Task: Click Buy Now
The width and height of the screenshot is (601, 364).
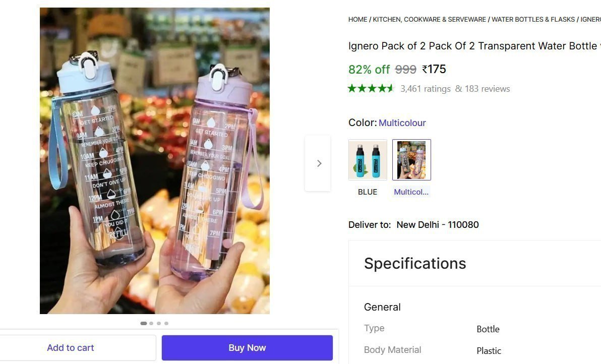Action: click(x=247, y=347)
